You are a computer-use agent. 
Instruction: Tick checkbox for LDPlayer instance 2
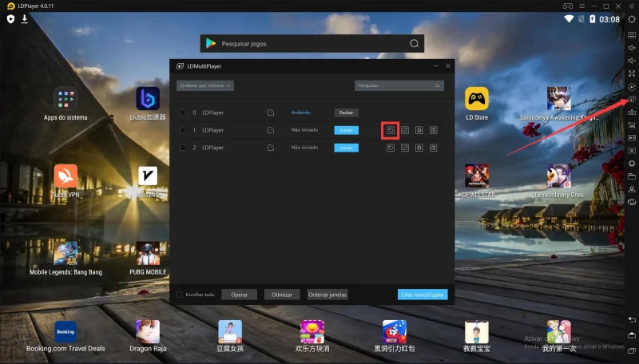[x=183, y=148]
